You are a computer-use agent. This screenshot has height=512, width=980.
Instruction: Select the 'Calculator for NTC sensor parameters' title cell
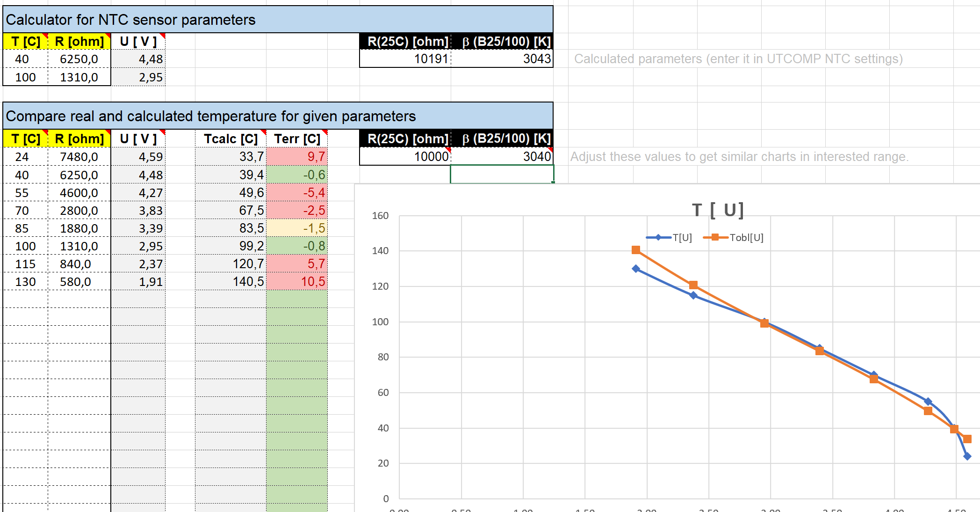(x=278, y=20)
